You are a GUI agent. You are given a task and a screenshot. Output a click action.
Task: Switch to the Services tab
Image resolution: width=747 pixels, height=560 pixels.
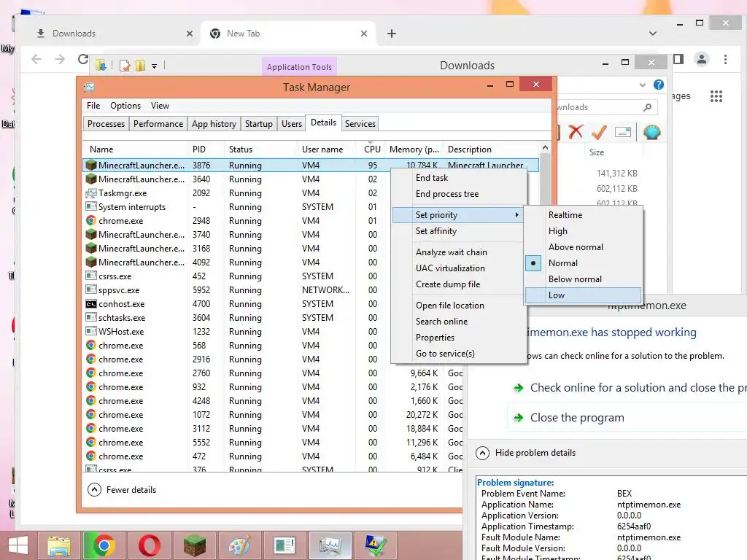(x=360, y=124)
